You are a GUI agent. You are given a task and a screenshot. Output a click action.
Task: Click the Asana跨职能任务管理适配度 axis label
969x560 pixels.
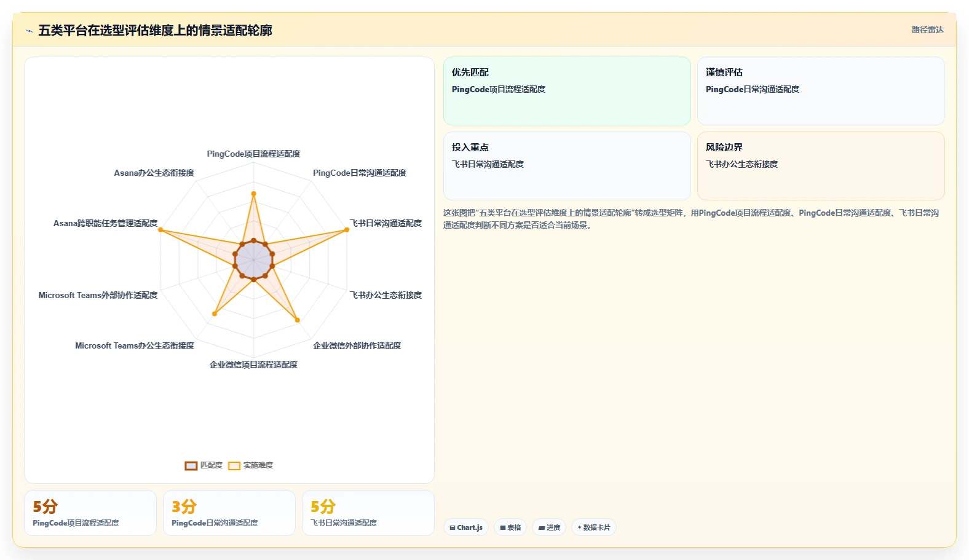point(105,223)
